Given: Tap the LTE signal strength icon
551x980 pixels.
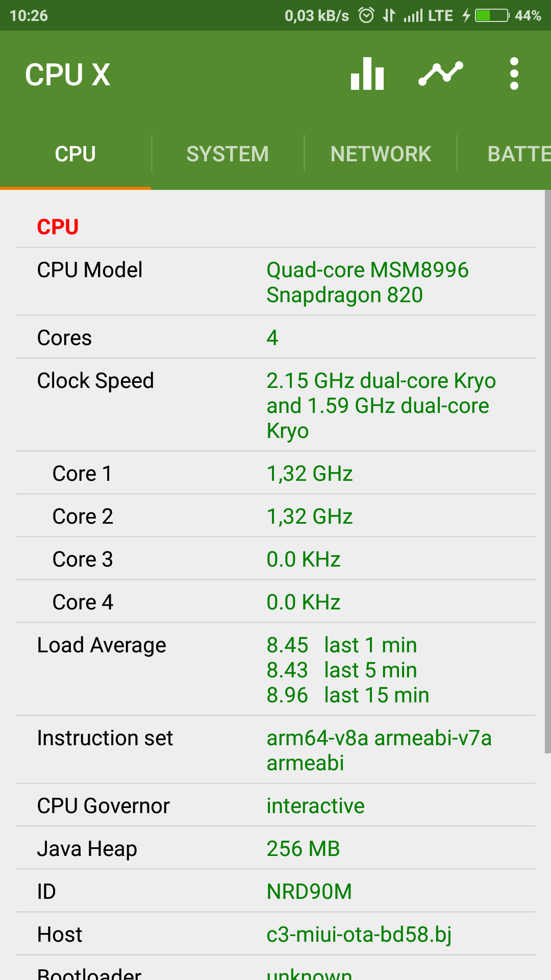Looking at the screenshot, I should [x=413, y=15].
